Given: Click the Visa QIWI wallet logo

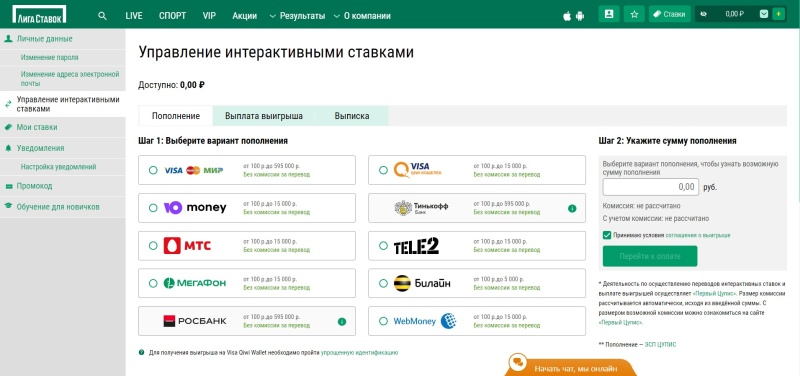Looking at the screenshot, I should [418, 170].
